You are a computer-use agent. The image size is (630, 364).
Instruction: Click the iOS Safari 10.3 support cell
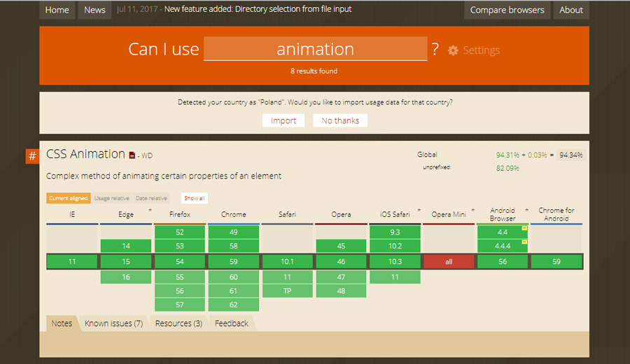point(395,262)
